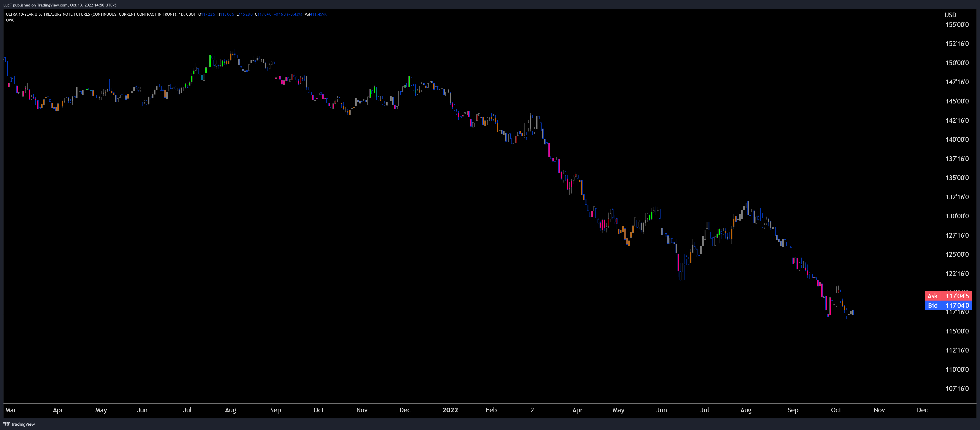Click the 147'16'0 price axis label
This screenshot has height=430, width=980.
pyautogui.click(x=957, y=82)
